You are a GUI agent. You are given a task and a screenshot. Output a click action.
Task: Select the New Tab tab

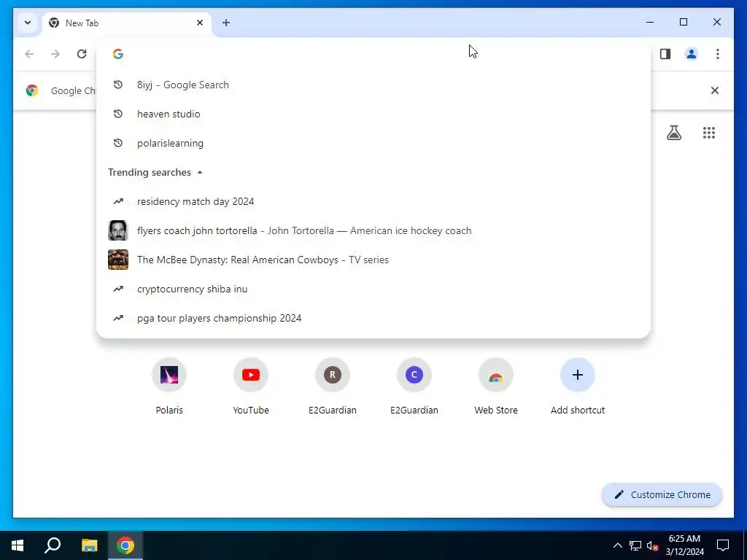tap(127, 23)
